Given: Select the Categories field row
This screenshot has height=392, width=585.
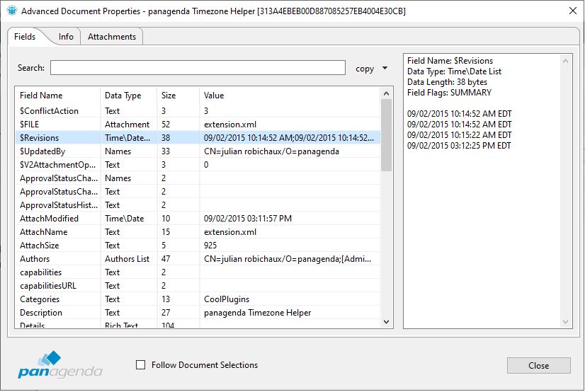Looking at the screenshot, I should 198,299.
